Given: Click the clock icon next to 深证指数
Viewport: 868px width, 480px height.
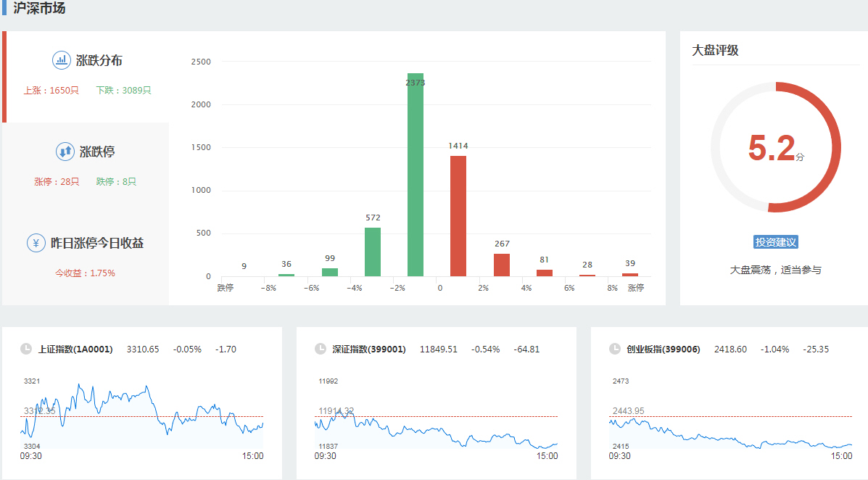Looking at the screenshot, I should [x=321, y=349].
